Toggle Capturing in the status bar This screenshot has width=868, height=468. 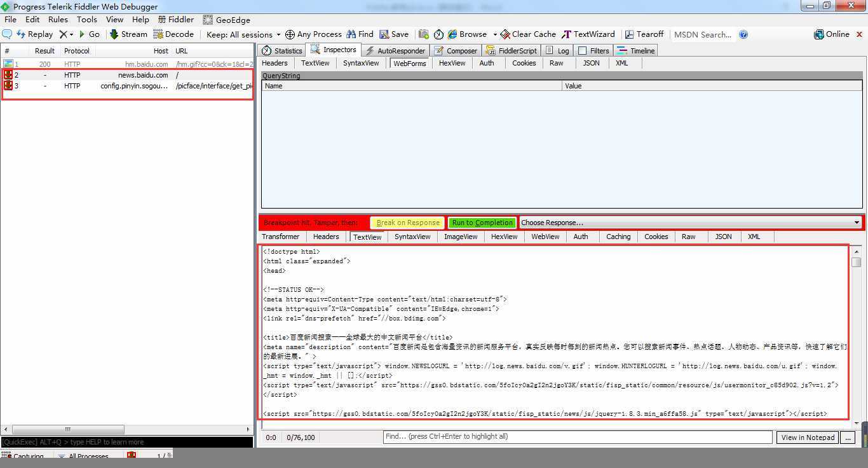click(23, 456)
